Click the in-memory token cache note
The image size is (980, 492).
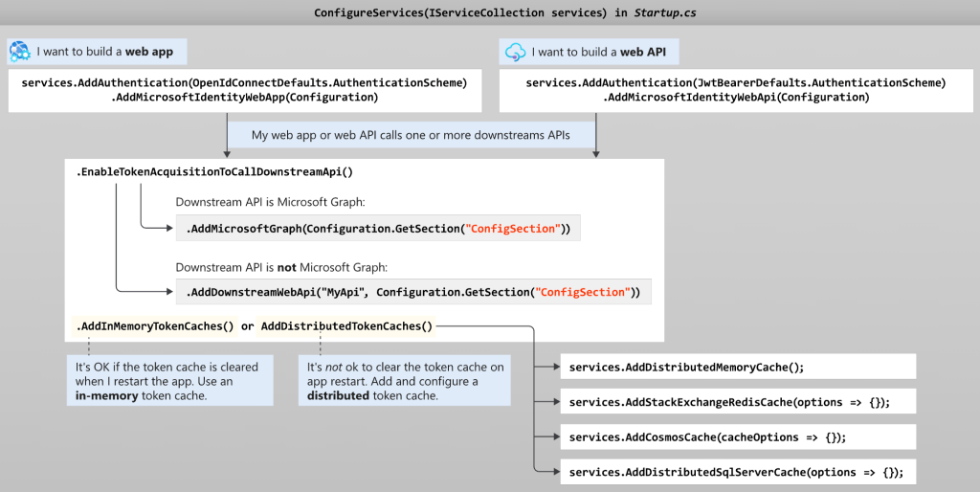pyautogui.click(x=170, y=381)
